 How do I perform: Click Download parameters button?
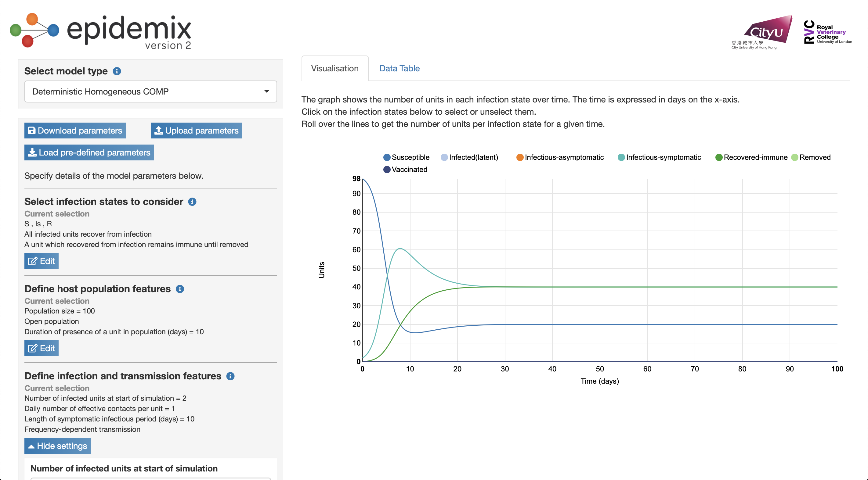coord(75,131)
